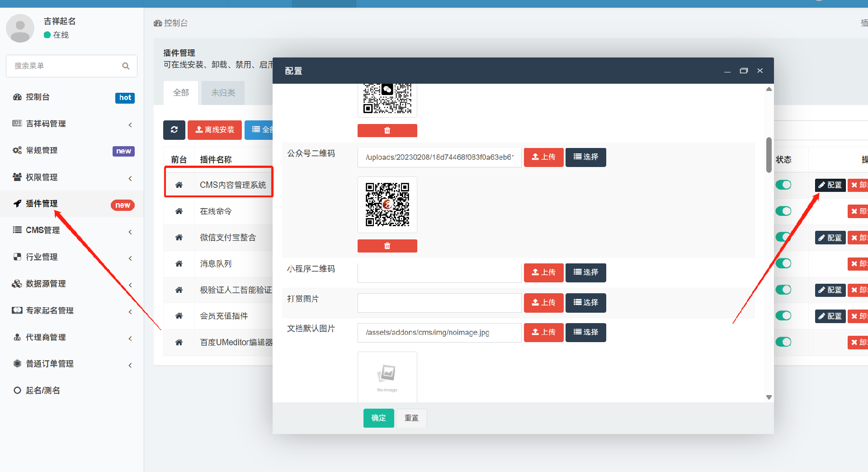Click the 公众号二维码 path input field
This screenshot has height=472, width=868.
(439, 157)
